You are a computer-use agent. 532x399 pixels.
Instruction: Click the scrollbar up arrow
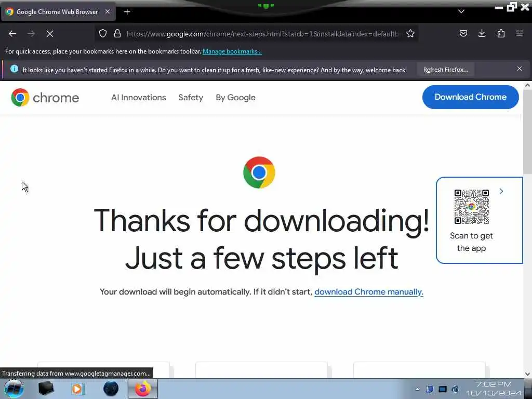(527, 86)
